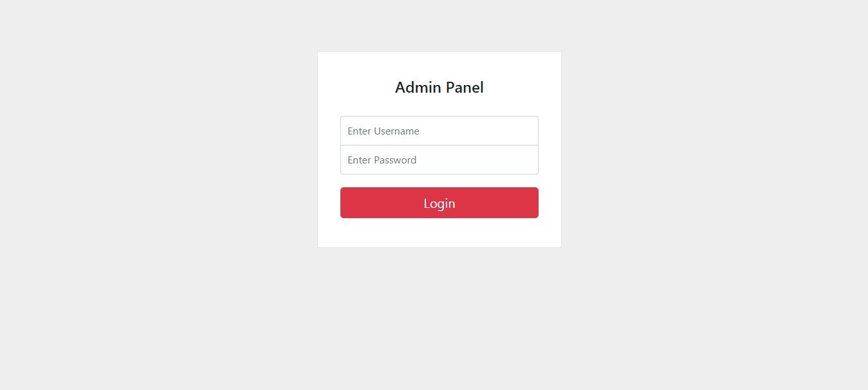868x390 pixels.
Task: Place cursor in the Password field
Action: pyautogui.click(x=439, y=160)
